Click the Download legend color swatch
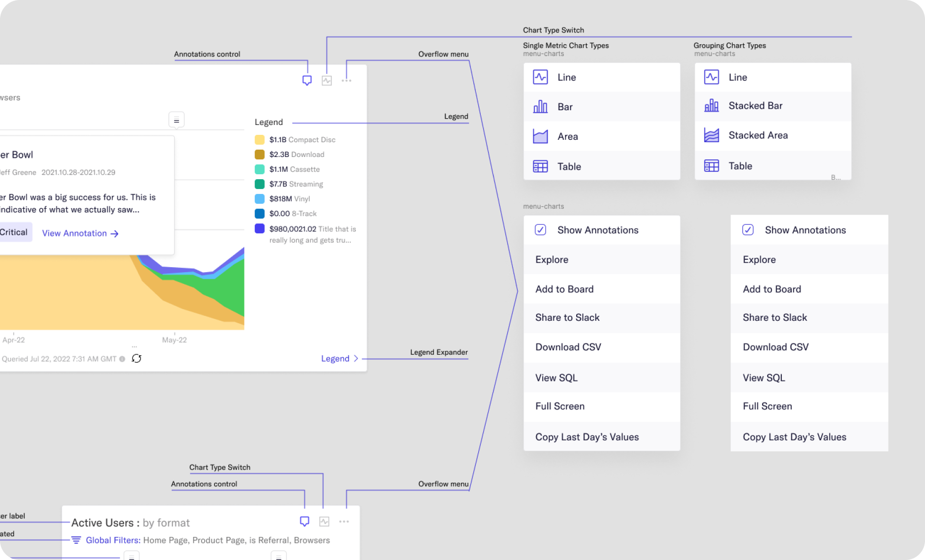Image resolution: width=925 pixels, height=560 pixels. pyautogui.click(x=260, y=155)
